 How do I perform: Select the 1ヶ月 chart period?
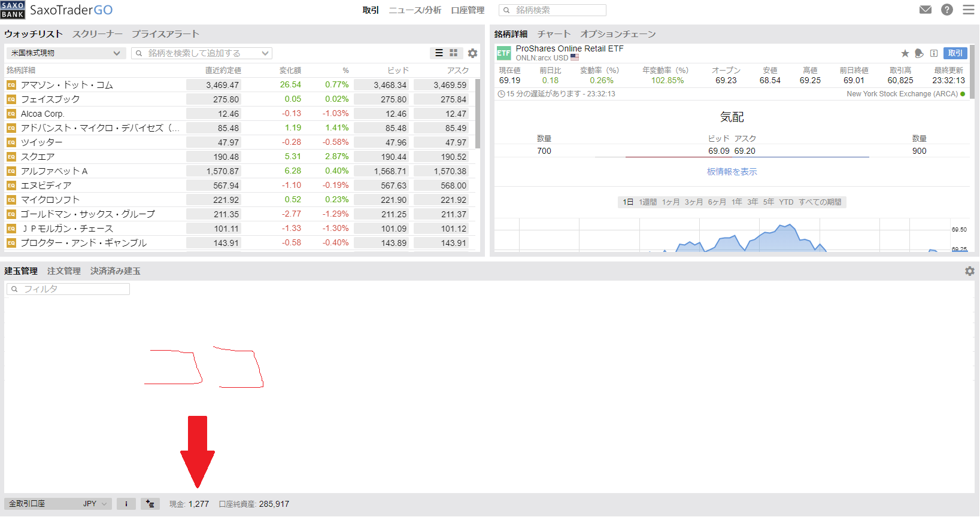click(670, 202)
